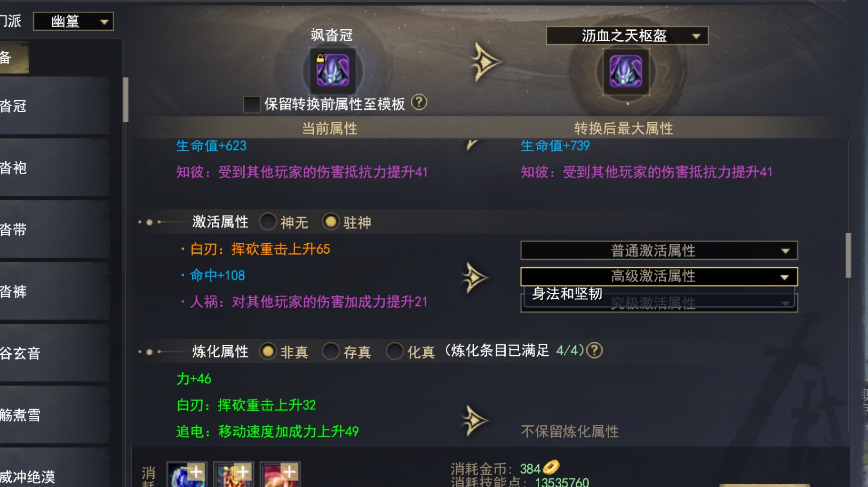Select the 驻神 radio option
The width and height of the screenshot is (868, 487).
pos(331,221)
